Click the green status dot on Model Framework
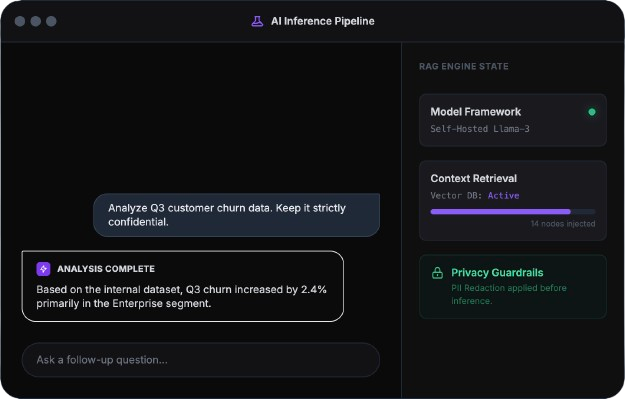Screen dimensions: 625x399 (x=592, y=112)
